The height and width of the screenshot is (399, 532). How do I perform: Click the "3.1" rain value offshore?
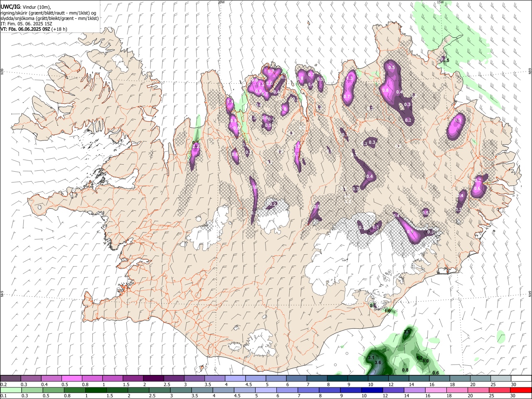371,357
